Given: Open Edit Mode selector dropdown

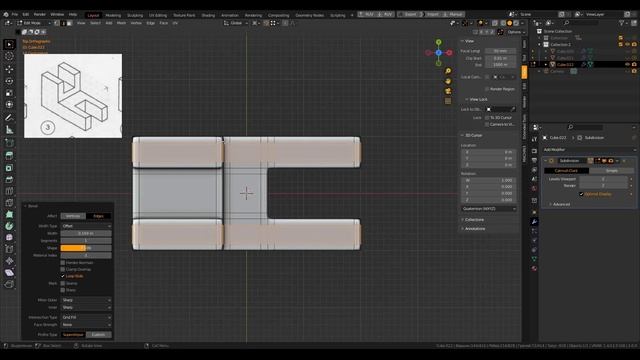Looking at the screenshot, I should coord(33,23).
